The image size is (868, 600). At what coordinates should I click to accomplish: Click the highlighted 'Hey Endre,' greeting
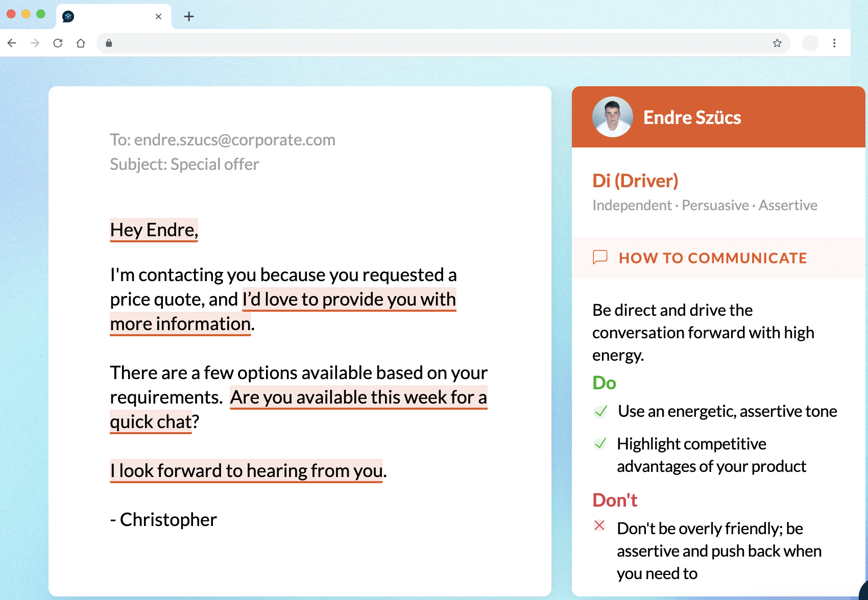tap(154, 230)
